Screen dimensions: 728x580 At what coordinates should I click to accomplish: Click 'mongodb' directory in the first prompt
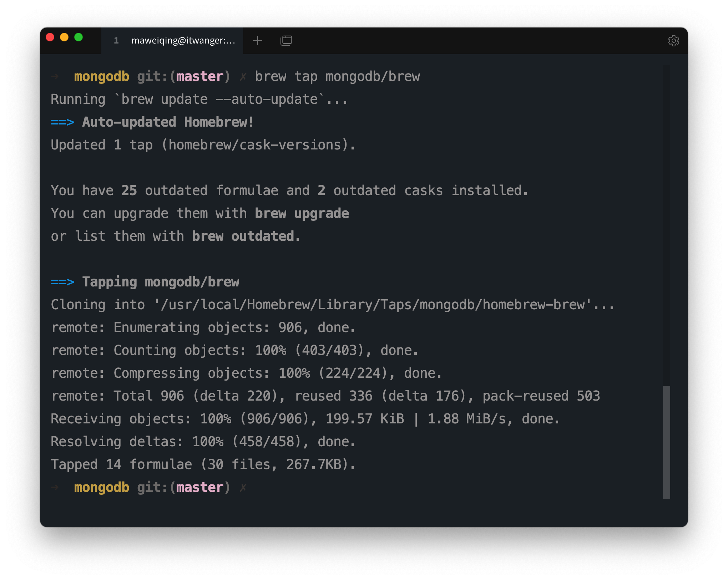[x=101, y=77]
